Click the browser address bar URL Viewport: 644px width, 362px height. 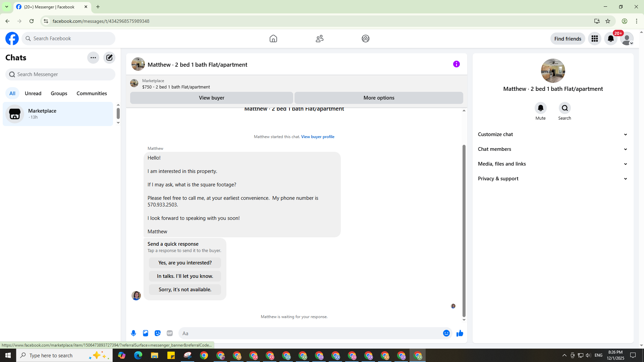101,21
